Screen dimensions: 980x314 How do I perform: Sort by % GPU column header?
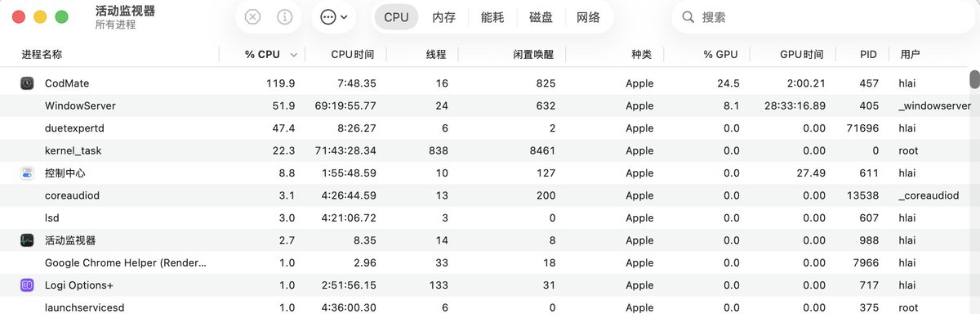720,55
